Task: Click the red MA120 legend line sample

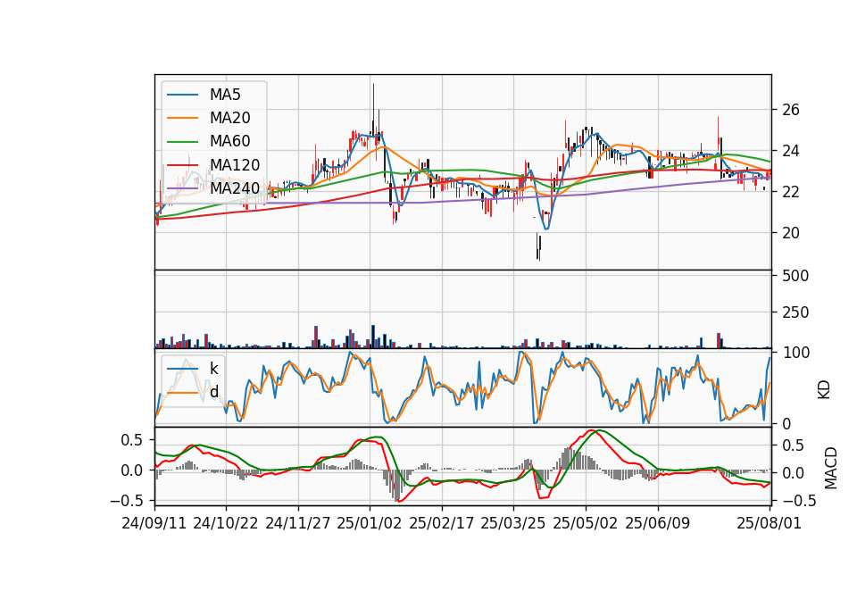Action: [x=182, y=165]
